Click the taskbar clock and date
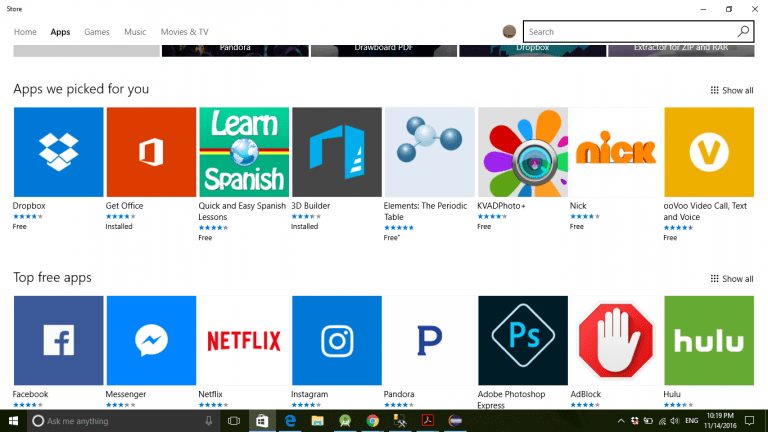 coord(720,421)
